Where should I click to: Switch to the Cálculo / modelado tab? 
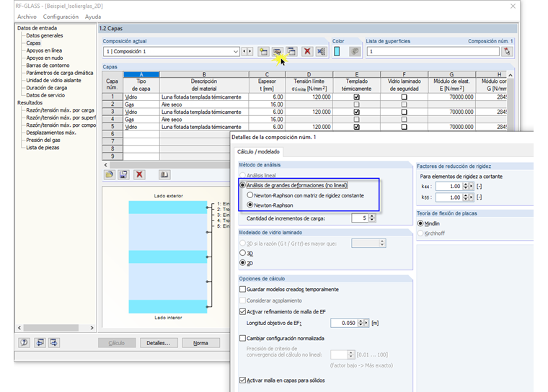point(258,151)
